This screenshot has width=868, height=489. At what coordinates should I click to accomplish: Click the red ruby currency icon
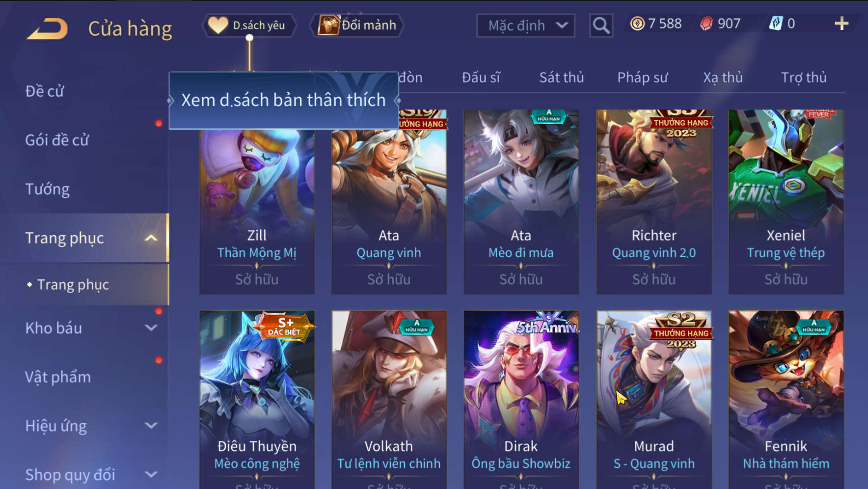pyautogui.click(x=706, y=24)
